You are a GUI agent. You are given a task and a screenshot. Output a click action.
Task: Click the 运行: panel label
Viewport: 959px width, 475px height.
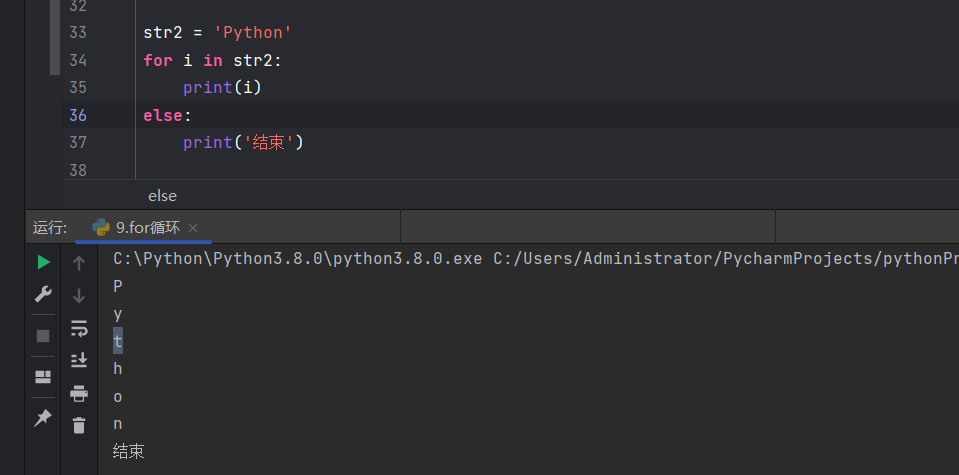point(50,227)
